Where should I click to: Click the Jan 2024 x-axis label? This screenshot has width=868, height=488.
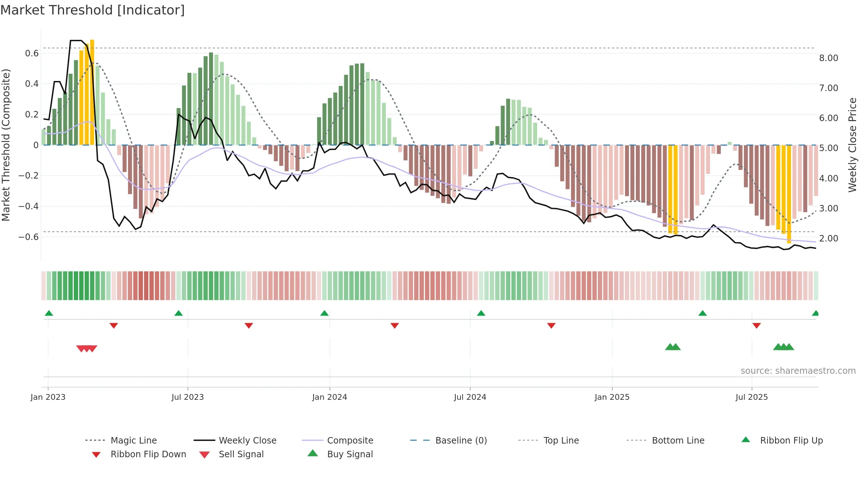tap(330, 397)
